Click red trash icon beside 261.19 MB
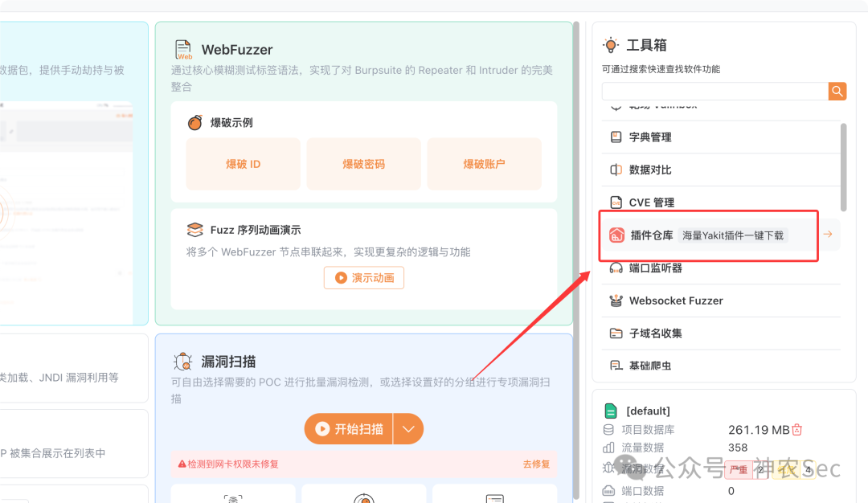 tap(797, 429)
